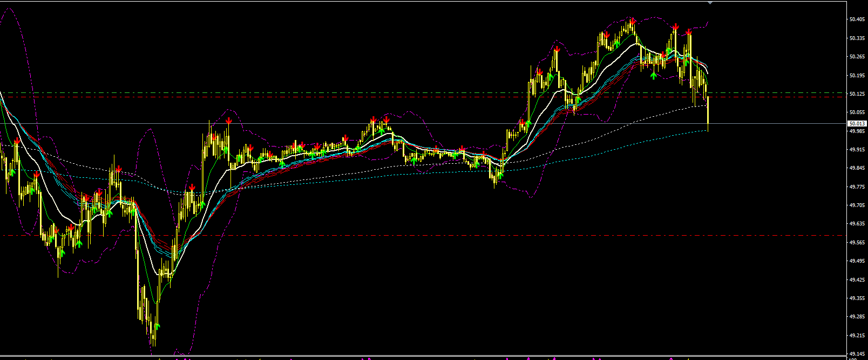Viewport: 868px width, 360px height.
Task: Click the 49.915 price scale label
Action: click(856, 150)
